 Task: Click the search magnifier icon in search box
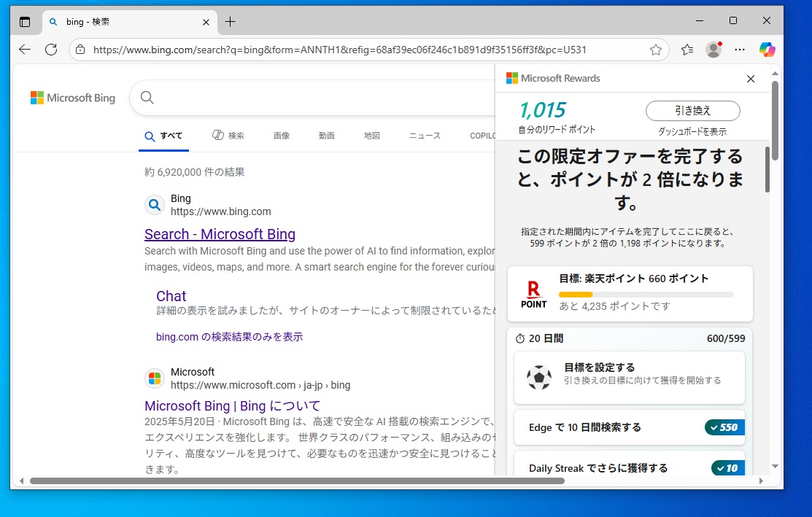click(147, 97)
